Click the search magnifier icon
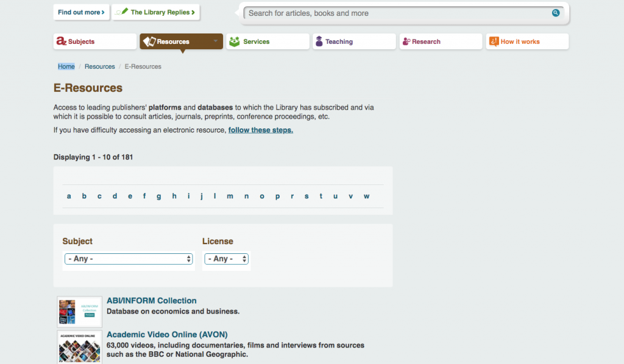624x364 pixels. click(556, 13)
